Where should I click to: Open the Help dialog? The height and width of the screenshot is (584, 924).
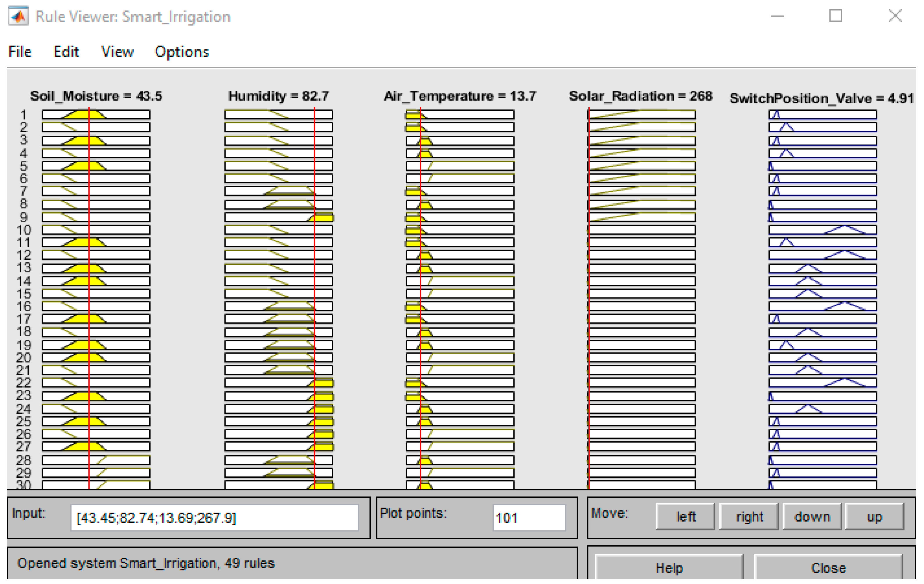tap(669, 567)
